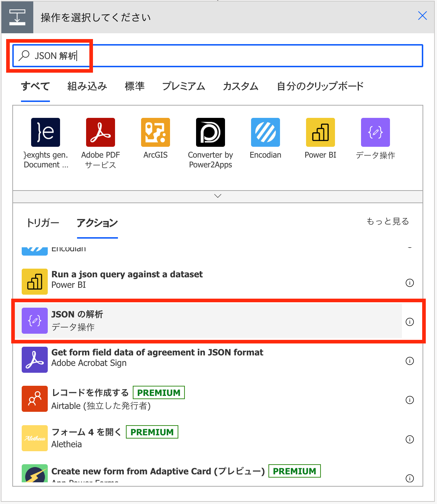This screenshot has width=437, height=504.
Task: Show info for Get form field data action
Action: click(x=410, y=361)
